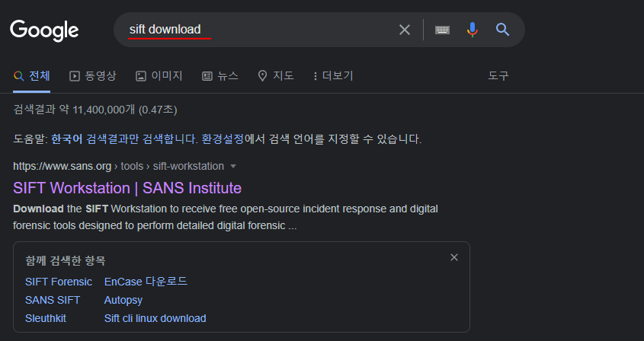
Task: Click the 함께 검색한 항목 heading
Action: click(66, 260)
